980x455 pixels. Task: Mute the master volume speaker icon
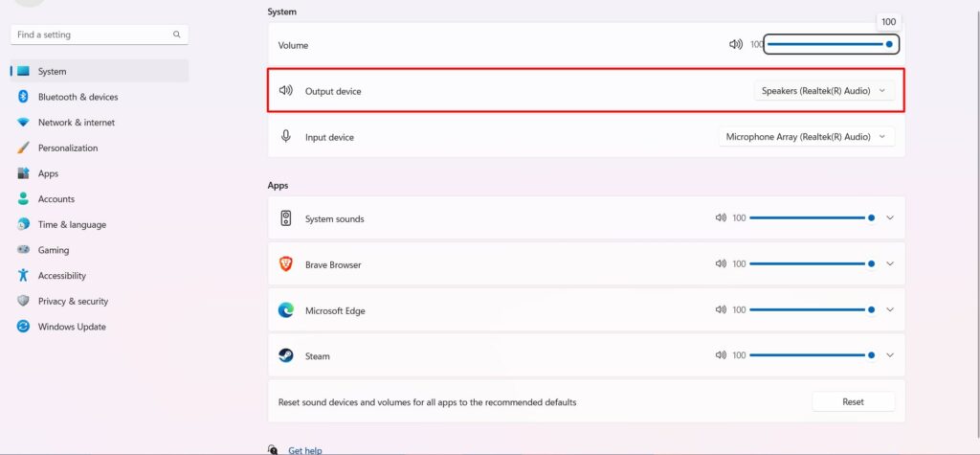point(735,44)
